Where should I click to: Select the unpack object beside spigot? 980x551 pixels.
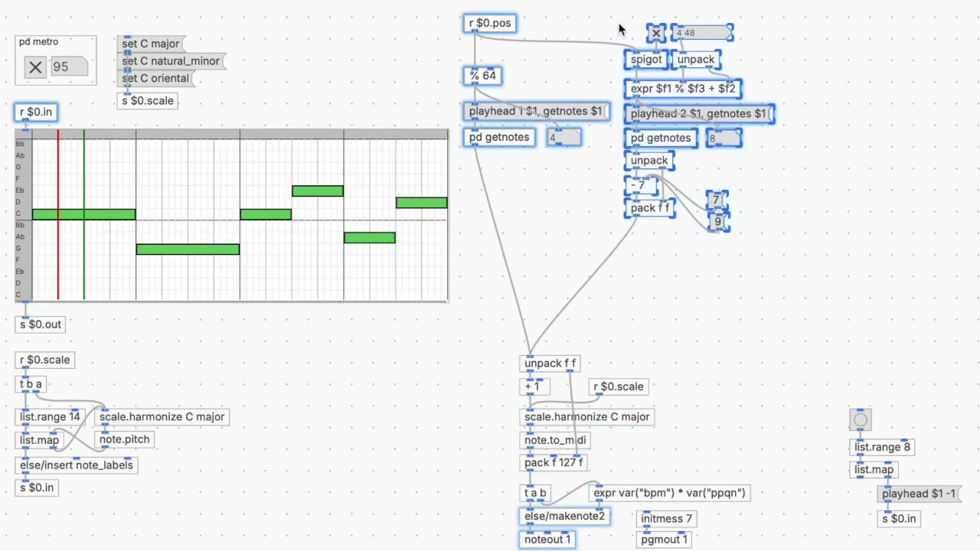(696, 60)
